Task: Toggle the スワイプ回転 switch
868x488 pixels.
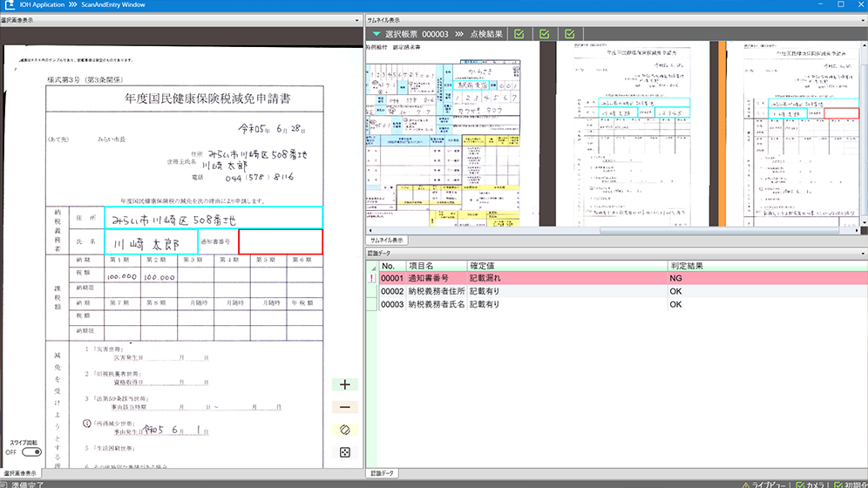Action: coord(32,452)
